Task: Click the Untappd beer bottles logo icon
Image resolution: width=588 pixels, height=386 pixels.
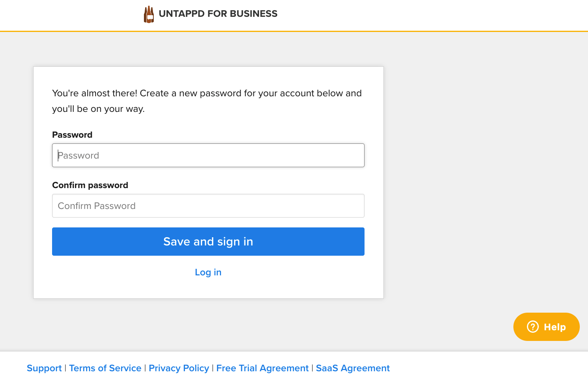Action: [x=149, y=14]
